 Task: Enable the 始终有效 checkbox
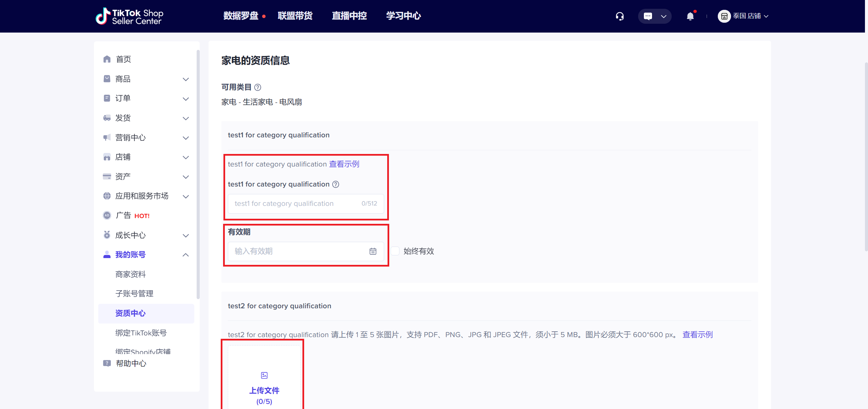395,251
